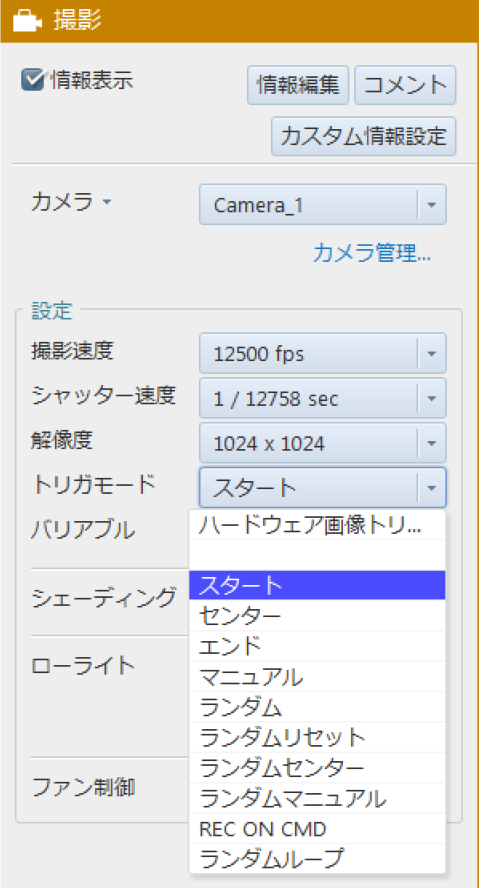Open the 解像度 1024 x 1024 dropdown
The image size is (482, 888).
point(323,443)
